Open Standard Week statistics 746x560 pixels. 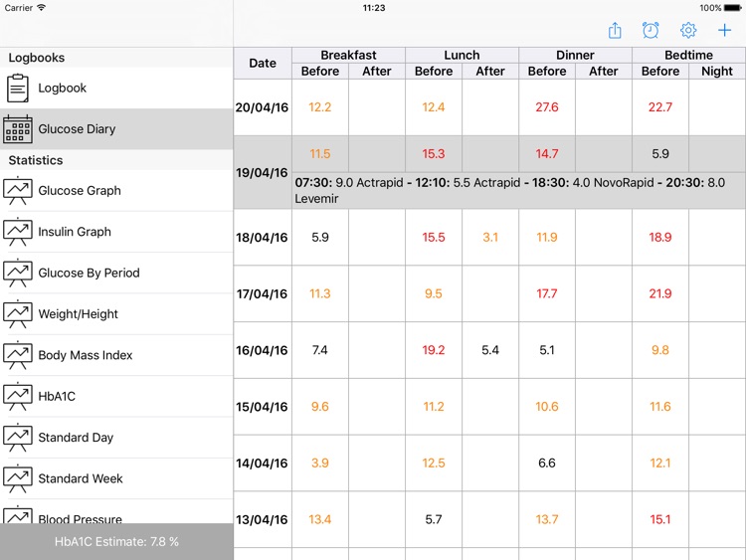point(116,478)
